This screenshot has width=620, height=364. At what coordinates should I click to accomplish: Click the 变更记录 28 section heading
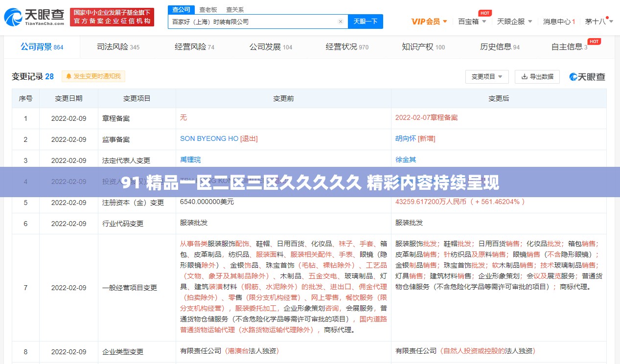coord(33,76)
